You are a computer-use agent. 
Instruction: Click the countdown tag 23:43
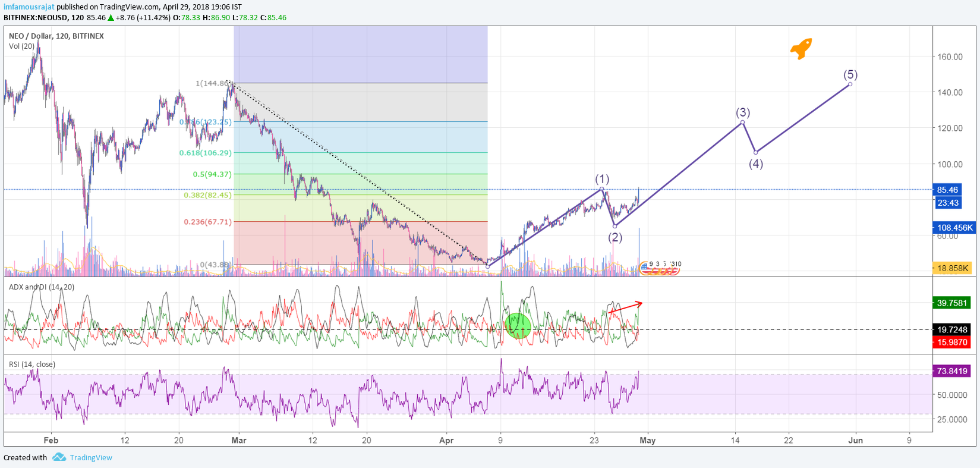947,203
